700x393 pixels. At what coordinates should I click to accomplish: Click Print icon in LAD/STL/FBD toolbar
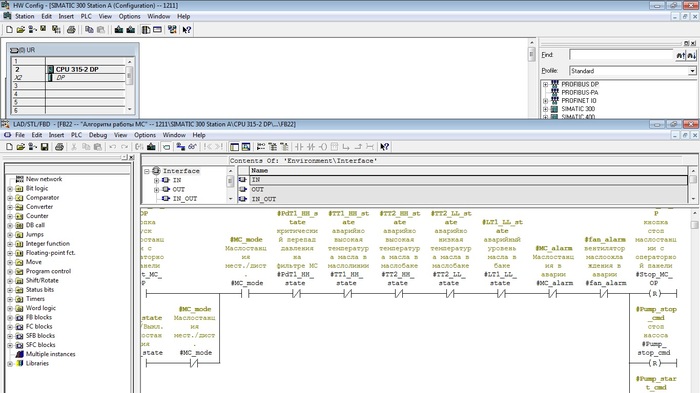[x=59, y=146]
